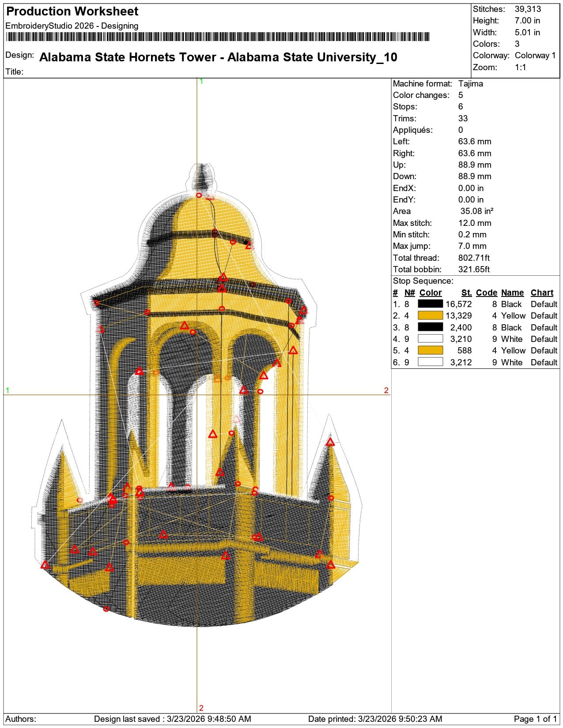Click the Width value 5.01 in
The width and height of the screenshot is (563, 728).
point(527,32)
